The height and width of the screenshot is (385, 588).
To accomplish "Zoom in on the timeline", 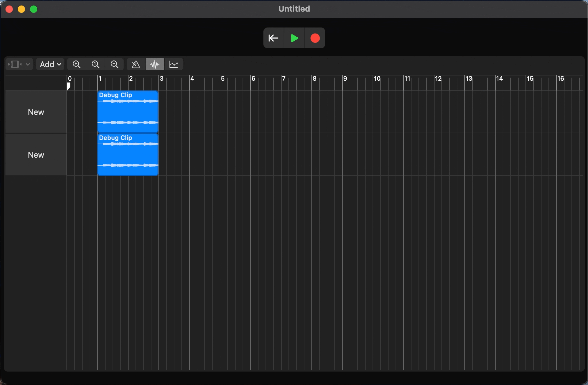I will coord(76,64).
